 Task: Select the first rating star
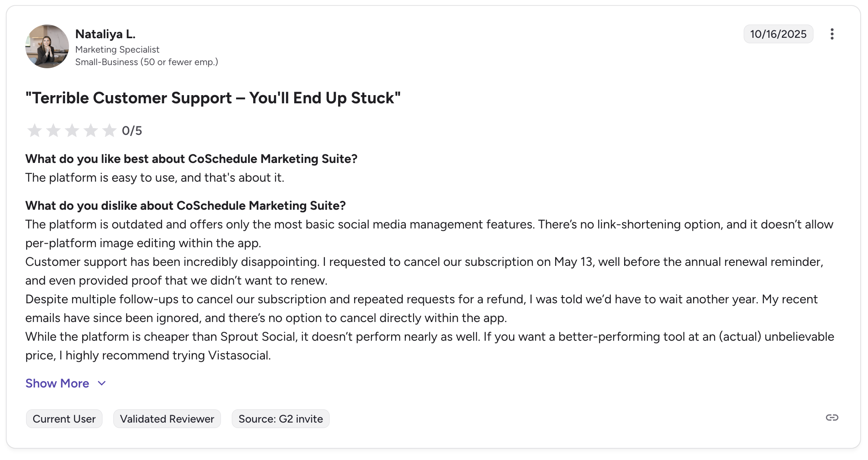(x=35, y=131)
